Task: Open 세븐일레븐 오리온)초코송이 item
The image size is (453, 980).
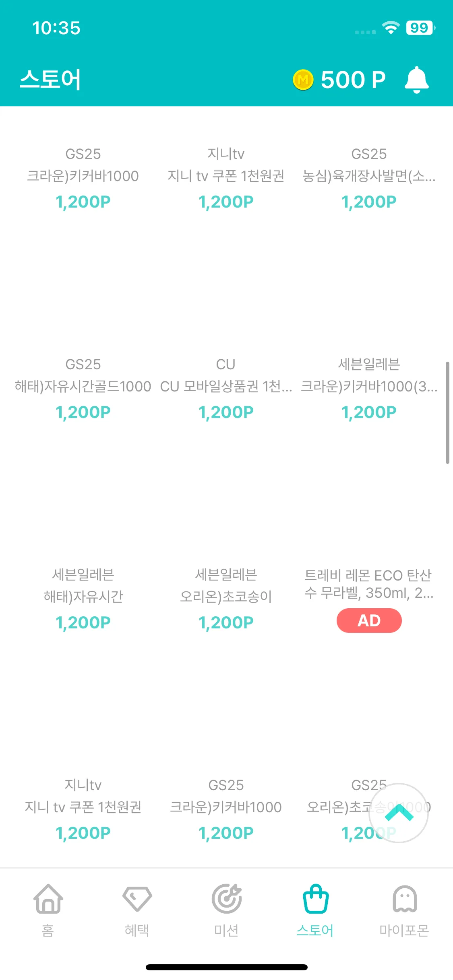Action: [x=226, y=598]
